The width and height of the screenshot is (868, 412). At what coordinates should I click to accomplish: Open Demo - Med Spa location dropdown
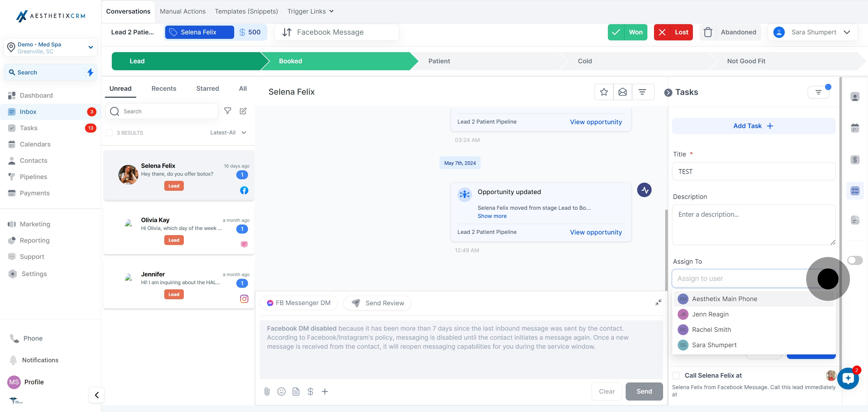51,48
